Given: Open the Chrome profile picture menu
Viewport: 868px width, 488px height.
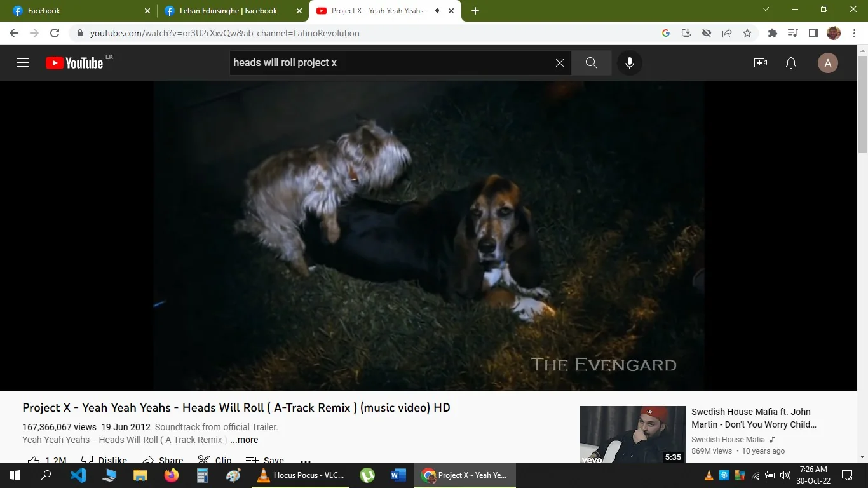Looking at the screenshot, I should point(834,33).
